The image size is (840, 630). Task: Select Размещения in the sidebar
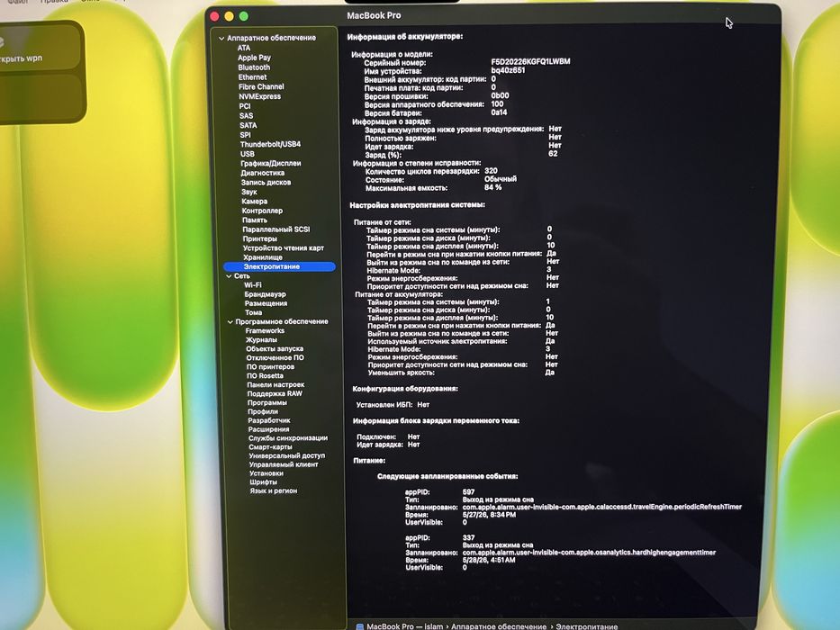click(x=266, y=304)
